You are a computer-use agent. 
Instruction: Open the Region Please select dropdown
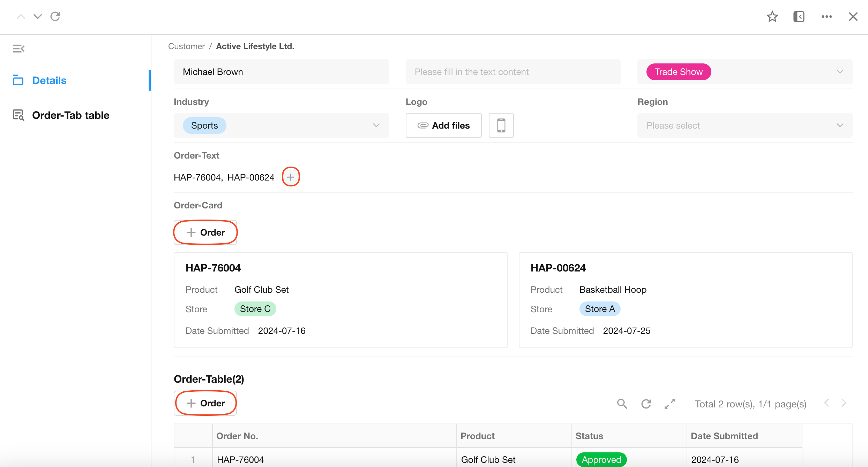pyautogui.click(x=744, y=125)
